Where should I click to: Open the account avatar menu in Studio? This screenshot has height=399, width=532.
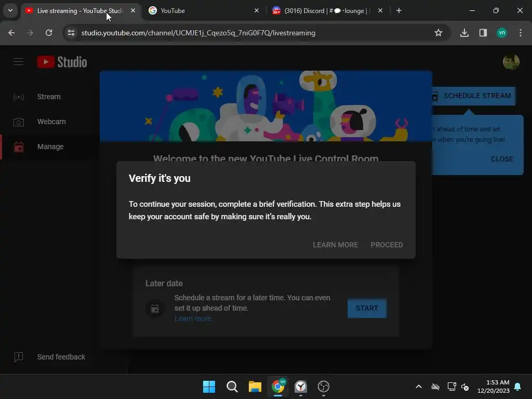click(x=511, y=62)
